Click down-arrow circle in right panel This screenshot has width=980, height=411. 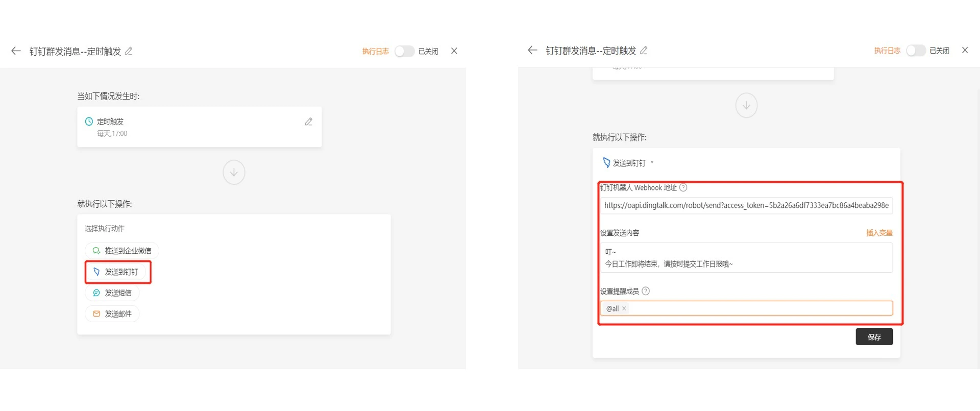click(x=746, y=105)
